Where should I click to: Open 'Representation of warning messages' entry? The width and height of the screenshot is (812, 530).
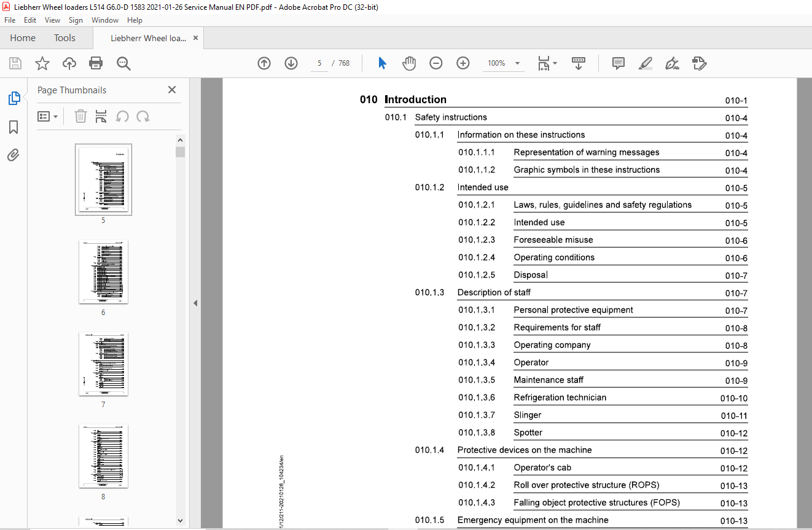[587, 152]
